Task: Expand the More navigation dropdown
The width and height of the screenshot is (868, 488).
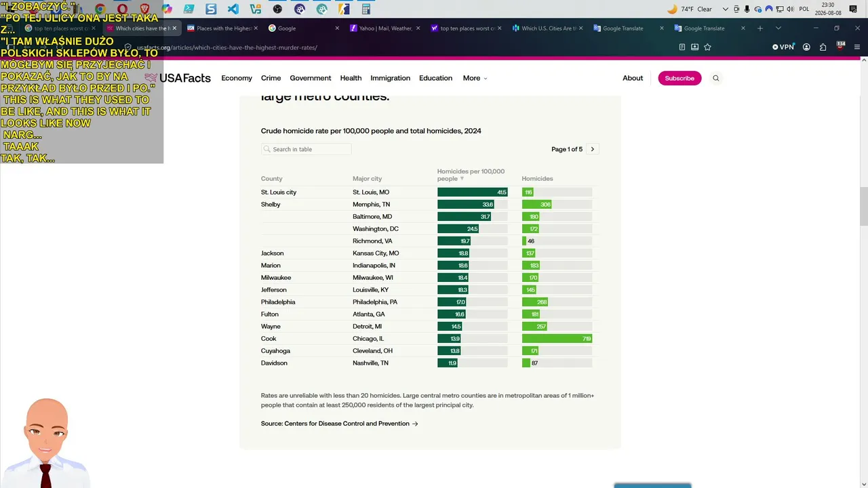Action: coord(475,78)
